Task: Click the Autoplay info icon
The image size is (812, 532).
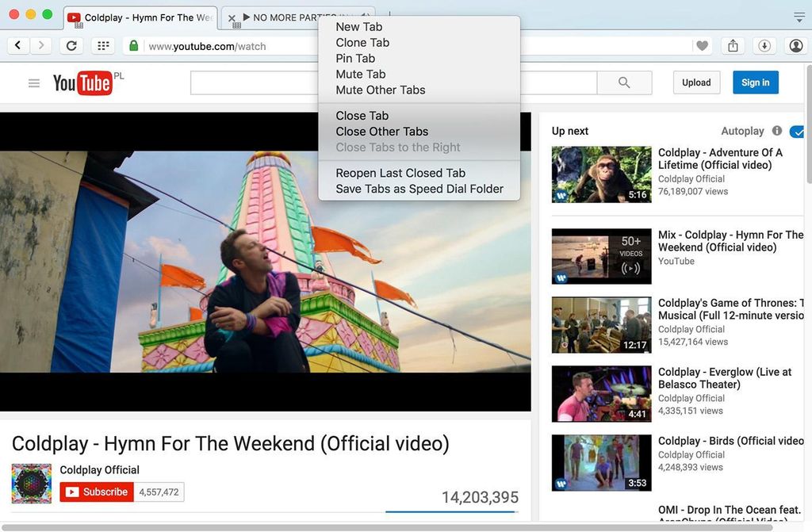Action: (777, 131)
